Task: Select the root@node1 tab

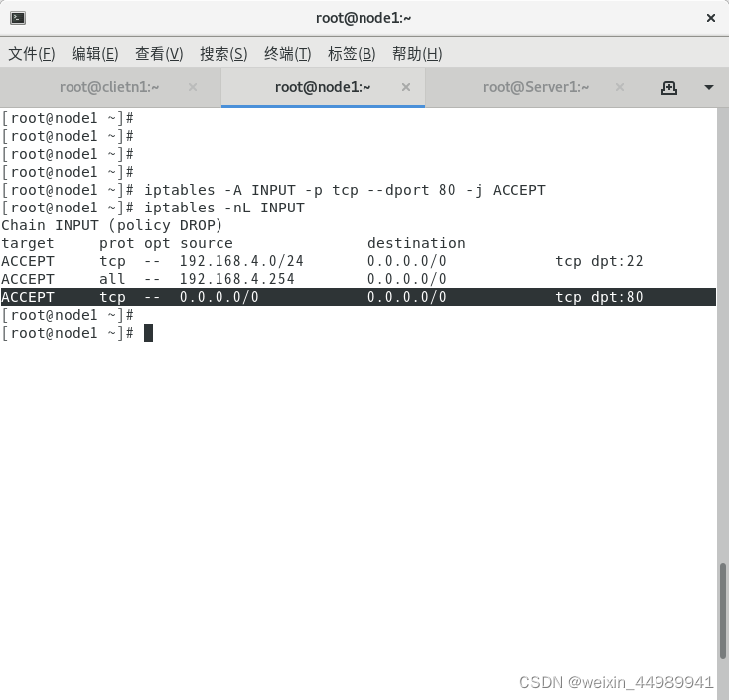Action: [323, 87]
